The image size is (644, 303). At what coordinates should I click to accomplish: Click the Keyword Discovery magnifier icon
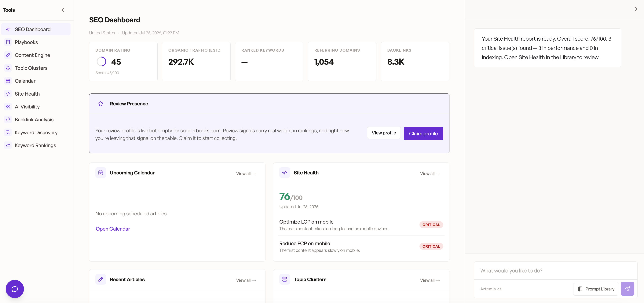[x=8, y=133]
